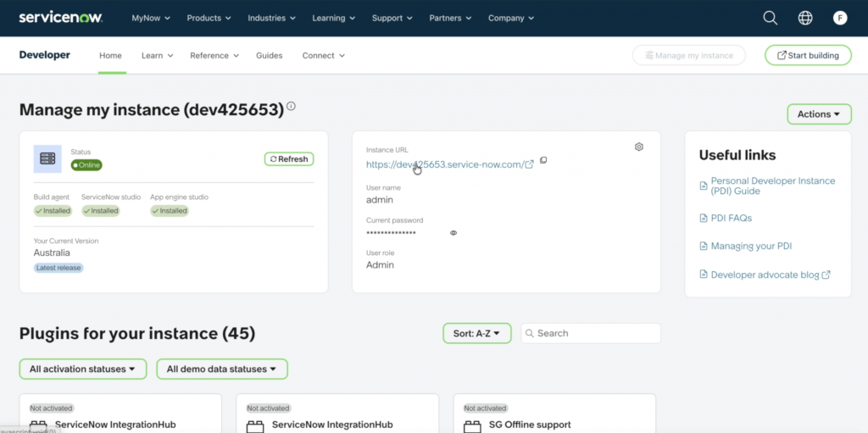Click the Admin user role value
Screen dimensions: 868x433
point(381,264)
